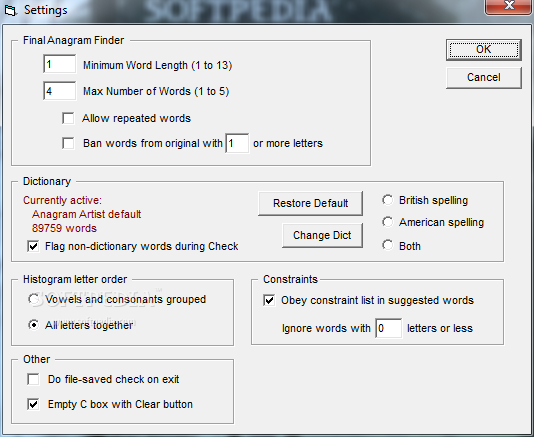The width and height of the screenshot is (534, 437).
Task: Click the Settings window title icon
Action: coord(10,10)
